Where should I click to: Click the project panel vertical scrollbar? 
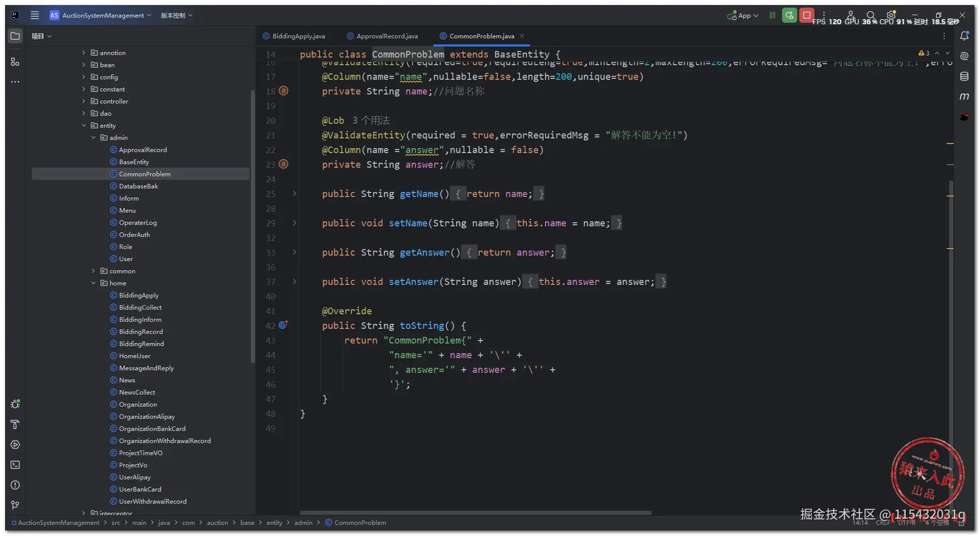click(x=252, y=226)
